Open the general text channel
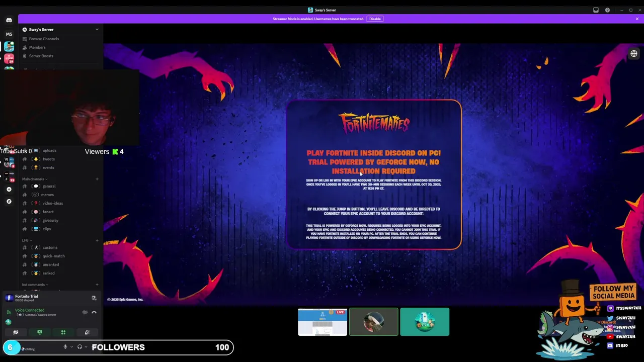Image resolution: width=644 pixels, height=362 pixels. click(x=60, y=186)
